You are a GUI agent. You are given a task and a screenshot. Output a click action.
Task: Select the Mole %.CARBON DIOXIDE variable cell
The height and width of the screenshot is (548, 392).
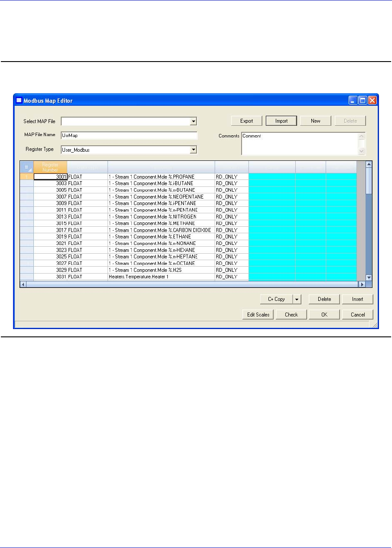[x=161, y=230]
